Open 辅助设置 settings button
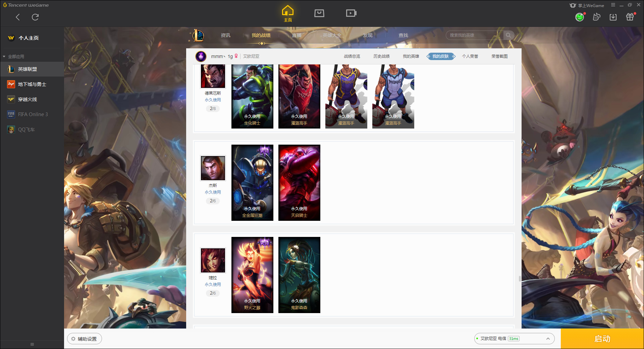This screenshot has height=349, width=644. (x=85, y=339)
